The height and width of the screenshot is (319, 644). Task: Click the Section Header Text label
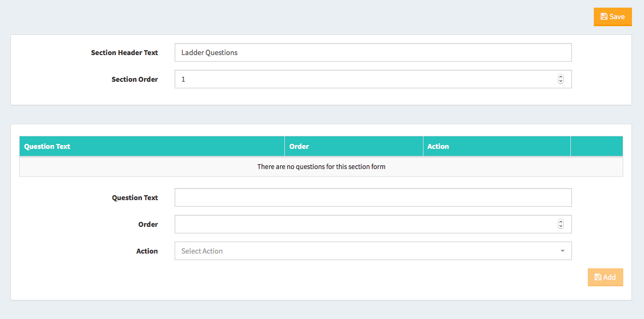(124, 52)
